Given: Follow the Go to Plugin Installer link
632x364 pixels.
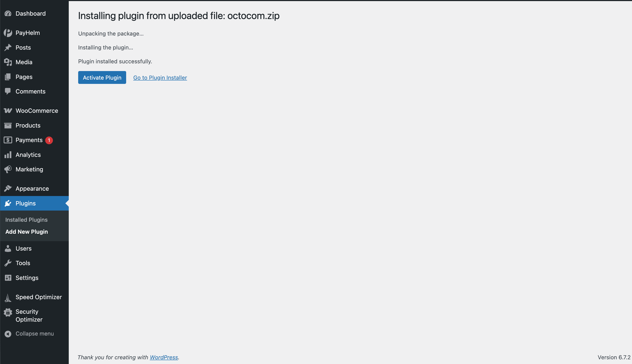Looking at the screenshot, I should pos(160,78).
